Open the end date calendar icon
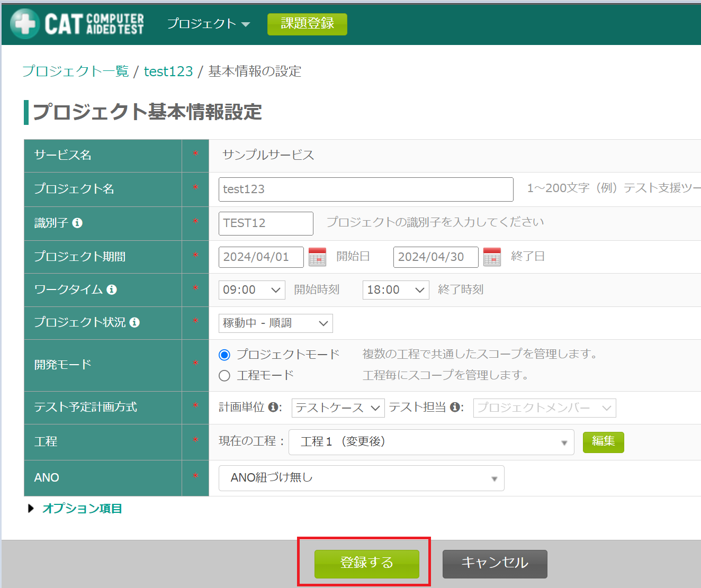Image resolution: width=701 pixels, height=588 pixels. click(x=492, y=257)
